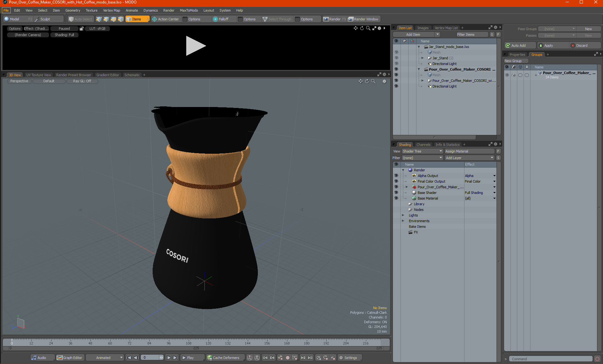Click the Perspective view button
Viewport: 603px width, 364px height.
click(x=19, y=81)
